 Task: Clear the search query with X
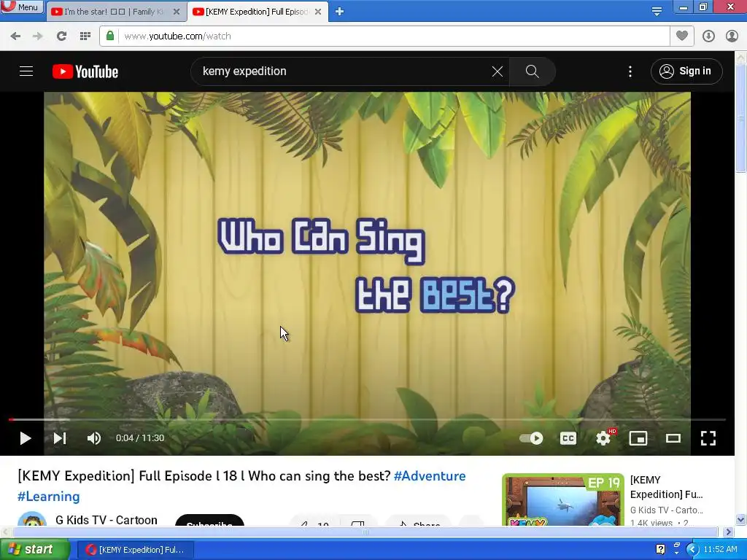497,71
